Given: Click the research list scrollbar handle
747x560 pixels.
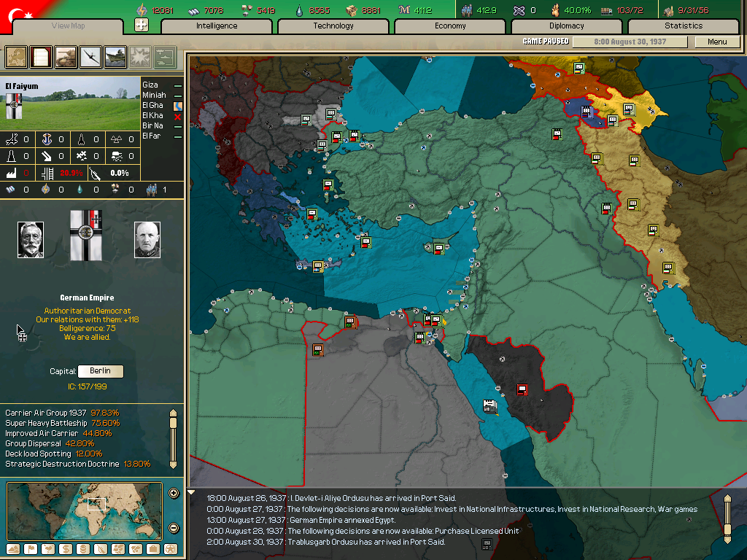Looking at the screenshot, I should pyautogui.click(x=173, y=423).
